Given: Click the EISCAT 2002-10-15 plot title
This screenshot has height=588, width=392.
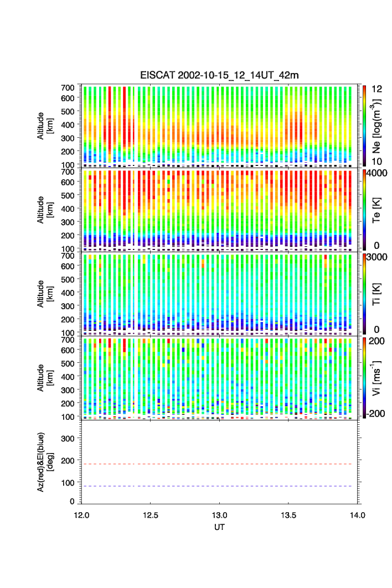Looking at the screenshot, I should pos(219,75).
